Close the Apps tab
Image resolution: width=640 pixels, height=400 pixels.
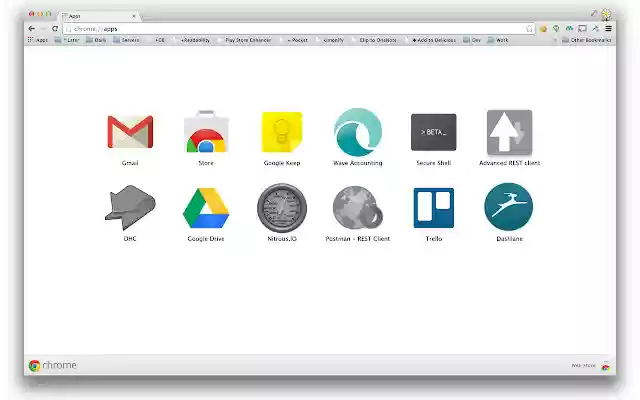tap(133, 16)
